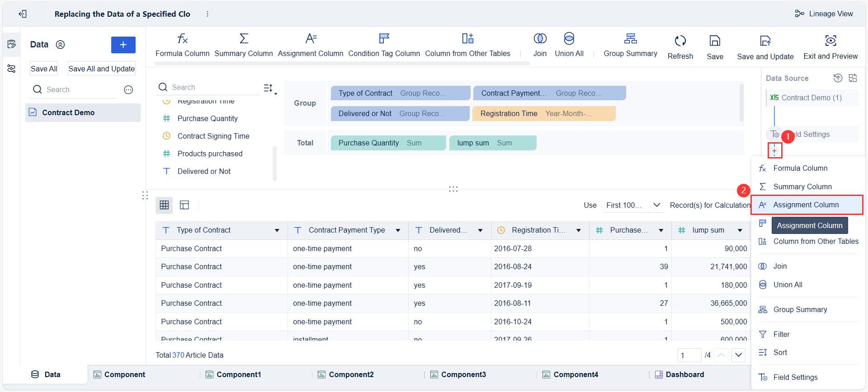Click the plus icon to add a step
The image size is (868, 392).
pyautogui.click(x=774, y=151)
